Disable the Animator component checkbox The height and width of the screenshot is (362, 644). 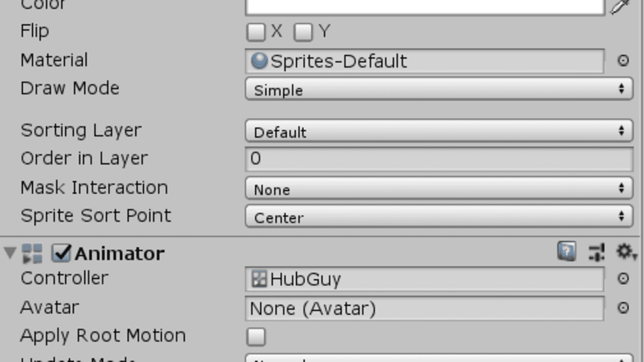click(61, 253)
